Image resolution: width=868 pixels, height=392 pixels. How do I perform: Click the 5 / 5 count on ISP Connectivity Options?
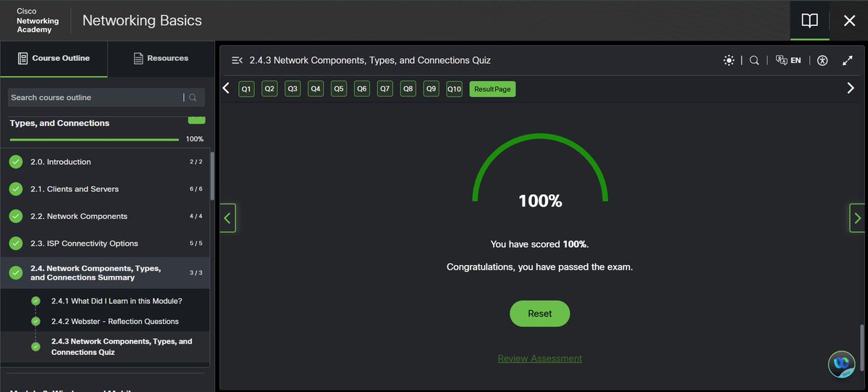click(x=196, y=243)
